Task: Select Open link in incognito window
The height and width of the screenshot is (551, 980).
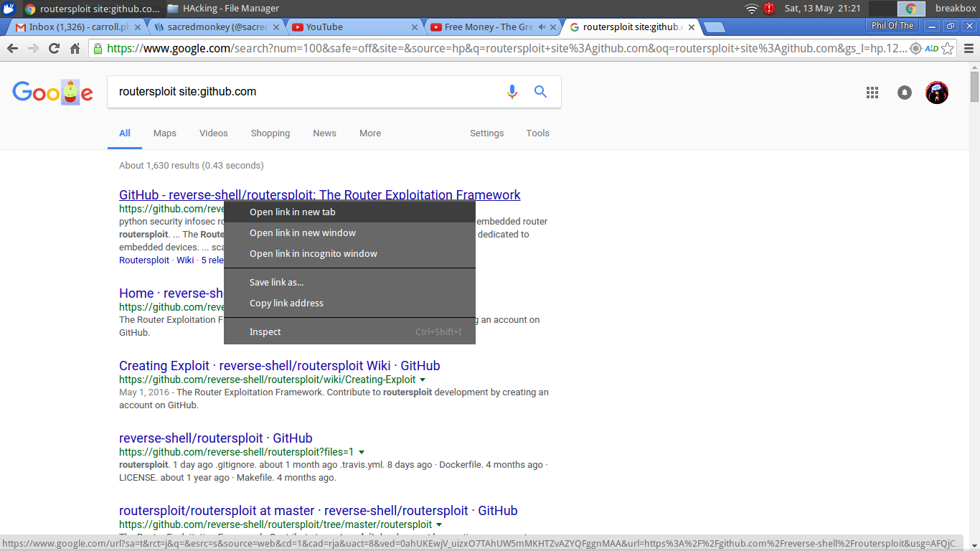Action: pyautogui.click(x=349, y=253)
